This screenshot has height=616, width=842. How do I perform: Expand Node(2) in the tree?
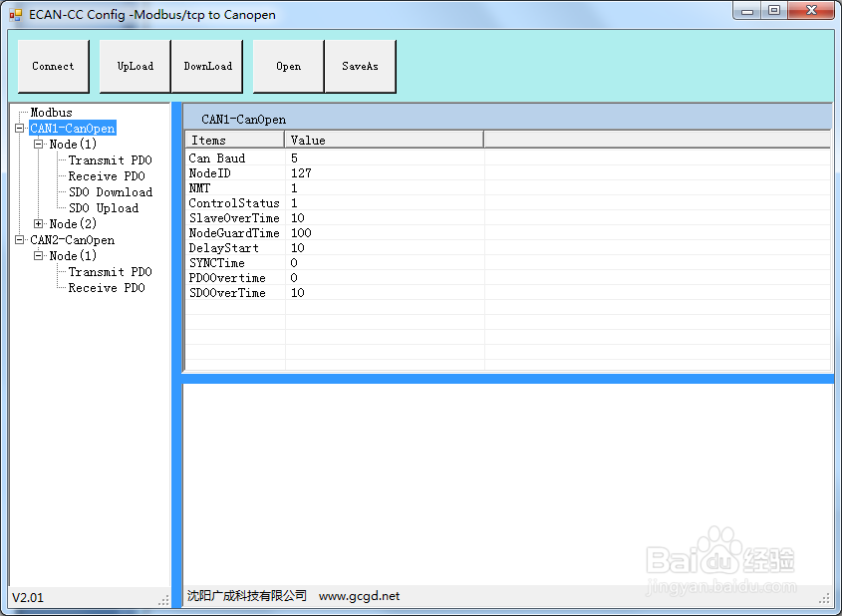39,224
